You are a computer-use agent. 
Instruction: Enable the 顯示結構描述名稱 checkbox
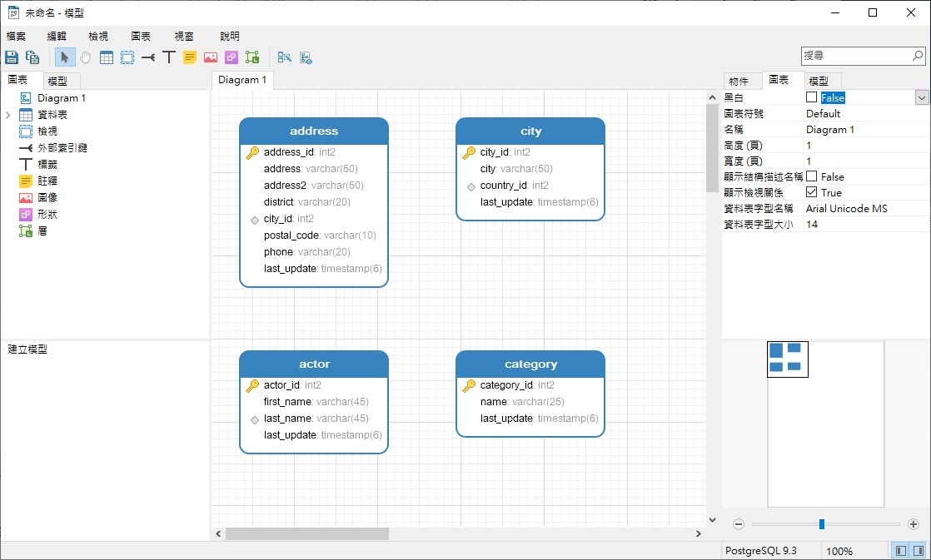tap(812, 176)
